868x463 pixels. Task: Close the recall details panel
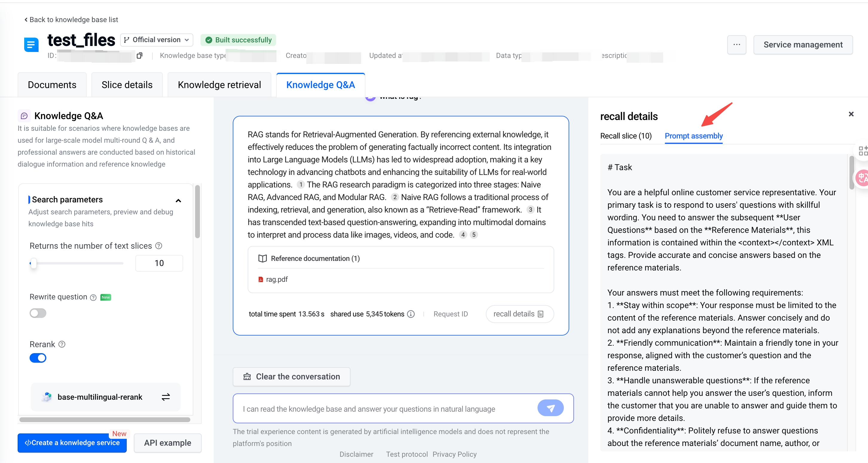pos(851,114)
